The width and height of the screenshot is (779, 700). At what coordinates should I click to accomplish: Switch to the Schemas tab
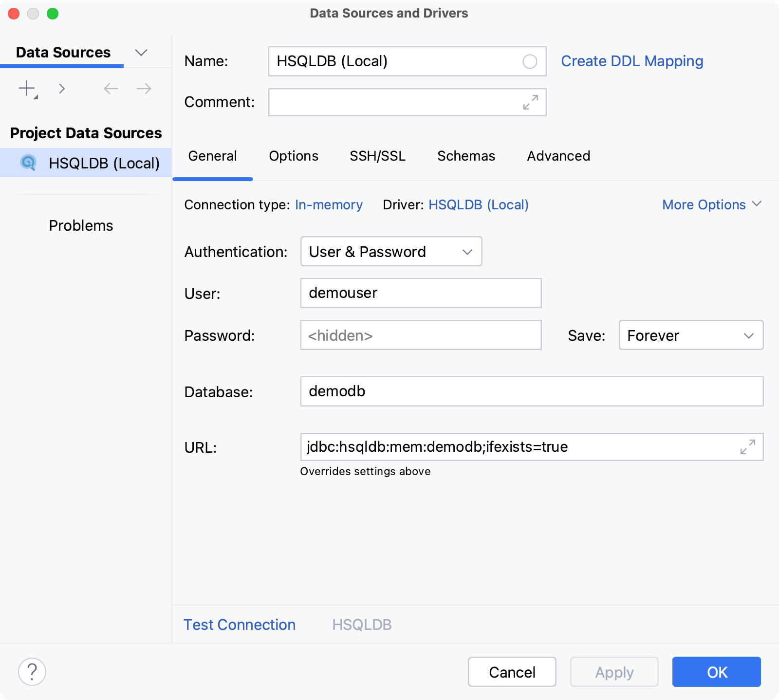point(465,156)
